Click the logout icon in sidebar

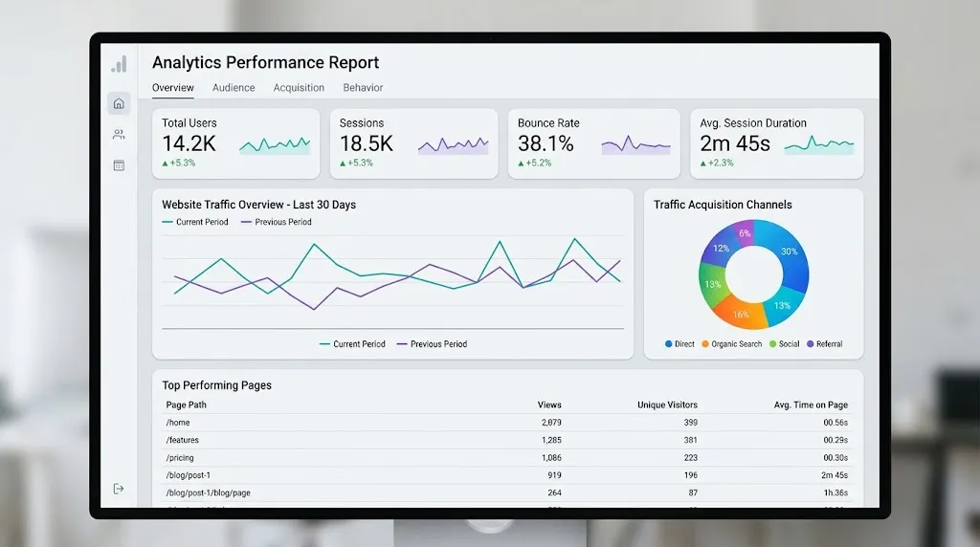pos(119,489)
